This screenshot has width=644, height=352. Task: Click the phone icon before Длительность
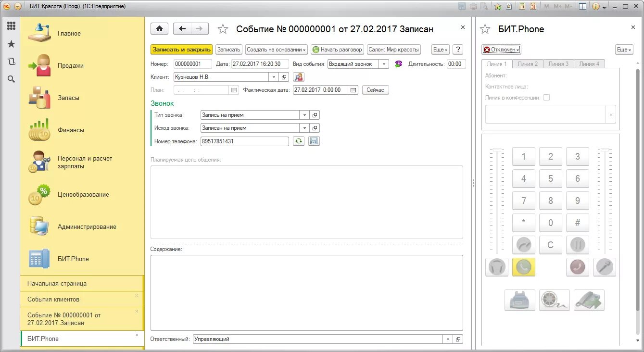[398, 64]
